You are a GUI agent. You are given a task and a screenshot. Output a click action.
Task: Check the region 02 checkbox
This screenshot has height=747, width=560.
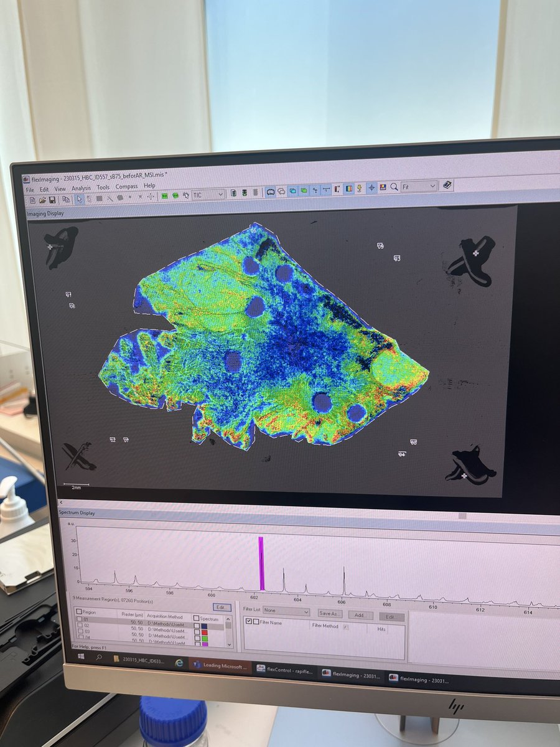(x=80, y=625)
